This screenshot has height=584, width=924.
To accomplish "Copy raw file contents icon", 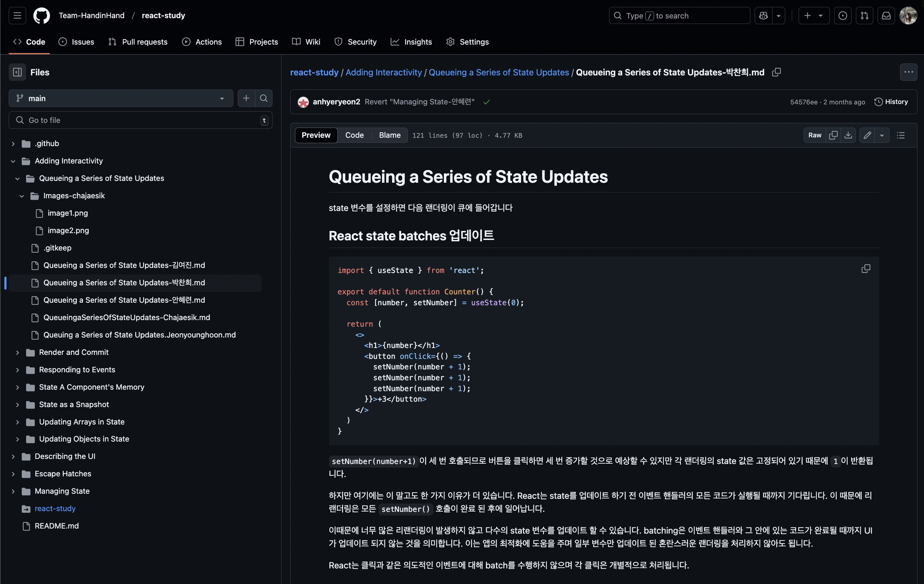I will pos(833,135).
